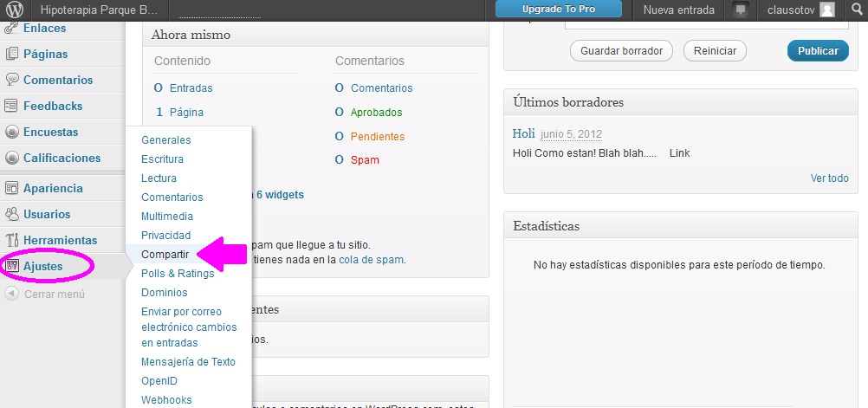Open Polls & Ratings settings
The width and height of the screenshot is (868, 408).
click(x=177, y=274)
